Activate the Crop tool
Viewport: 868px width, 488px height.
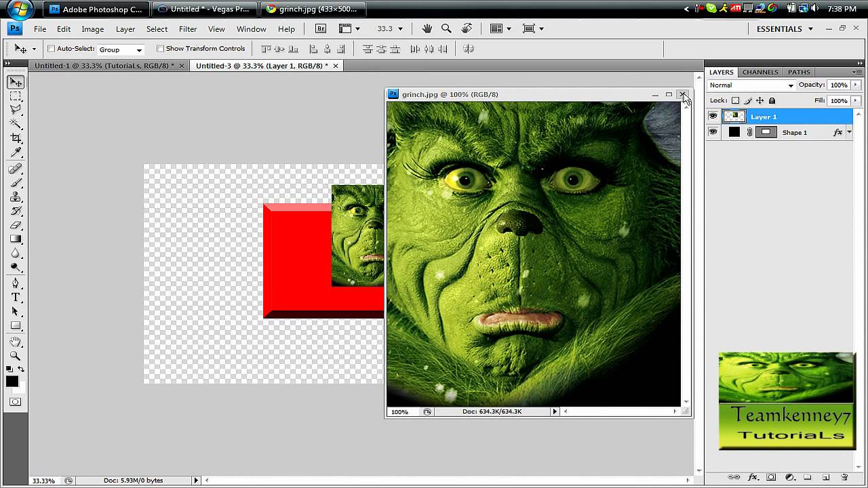pos(16,138)
